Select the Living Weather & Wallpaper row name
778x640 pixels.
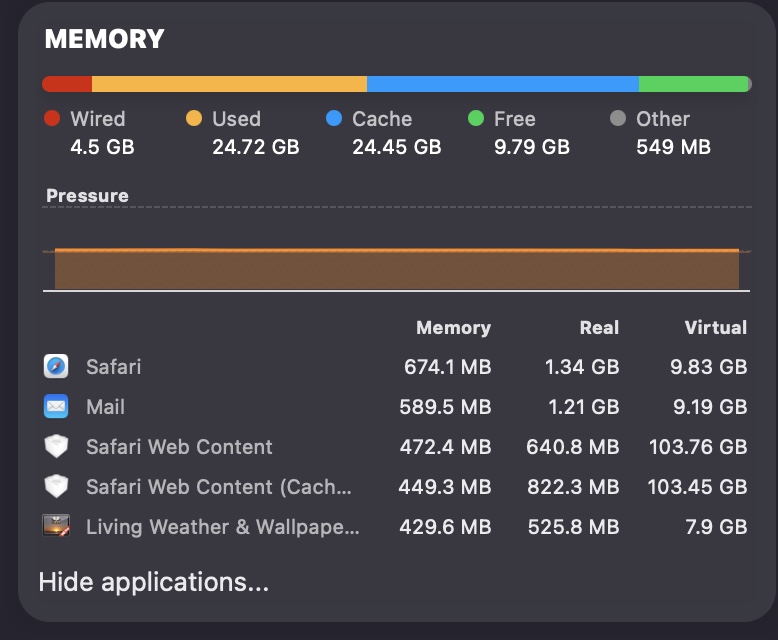(222, 527)
